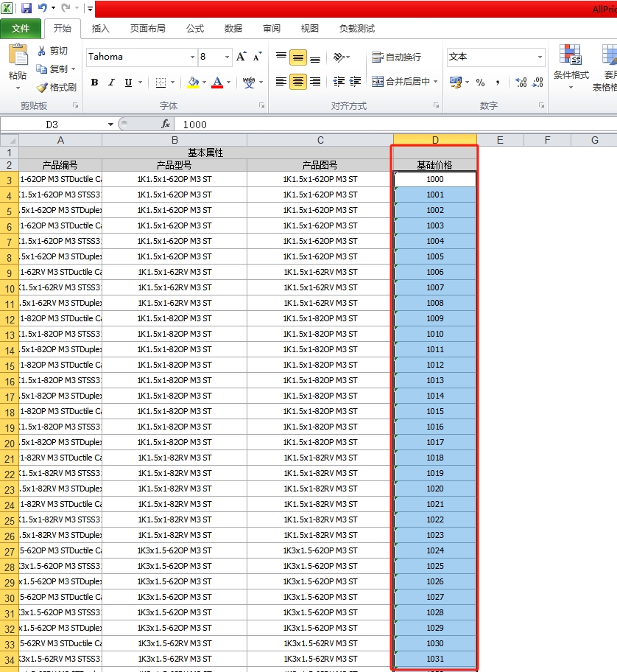This screenshot has height=672, width=617.
Task: Align text to top of cell
Action: (281, 57)
